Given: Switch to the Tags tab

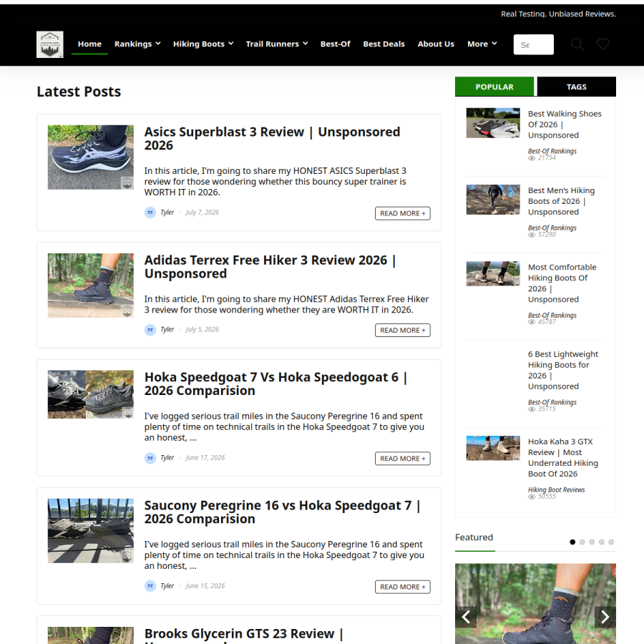Looking at the screenshot, I should point(577,87).
